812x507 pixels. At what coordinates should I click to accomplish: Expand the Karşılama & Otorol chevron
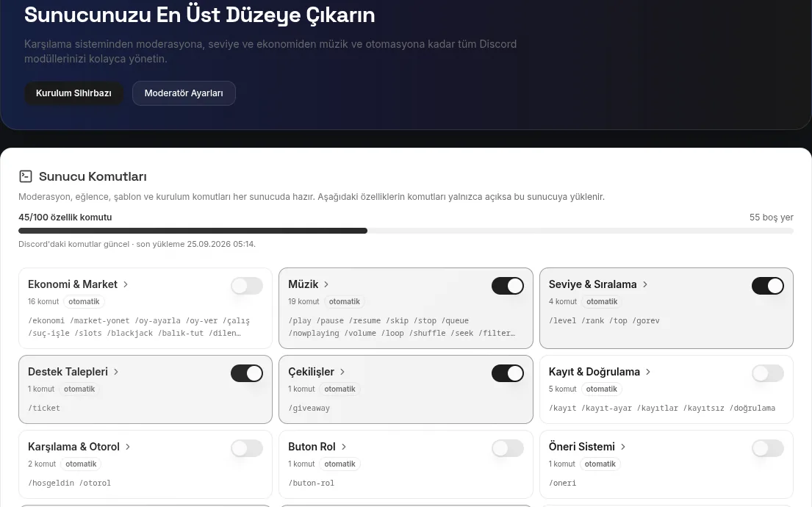[127, 447]
